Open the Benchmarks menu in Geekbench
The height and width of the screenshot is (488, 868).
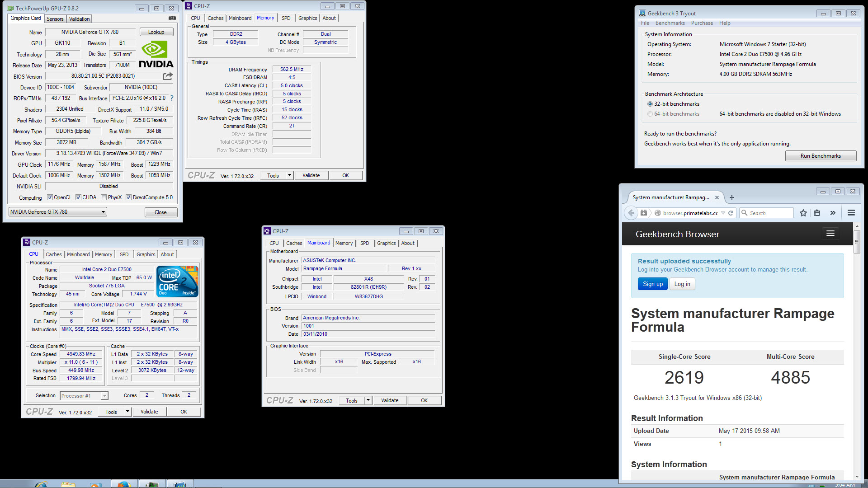click(x=670, y=23)
